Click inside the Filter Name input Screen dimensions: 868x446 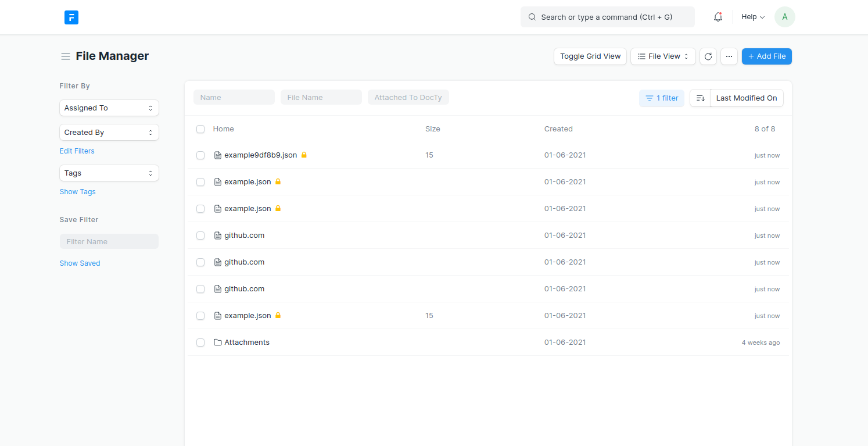[109, 241]
